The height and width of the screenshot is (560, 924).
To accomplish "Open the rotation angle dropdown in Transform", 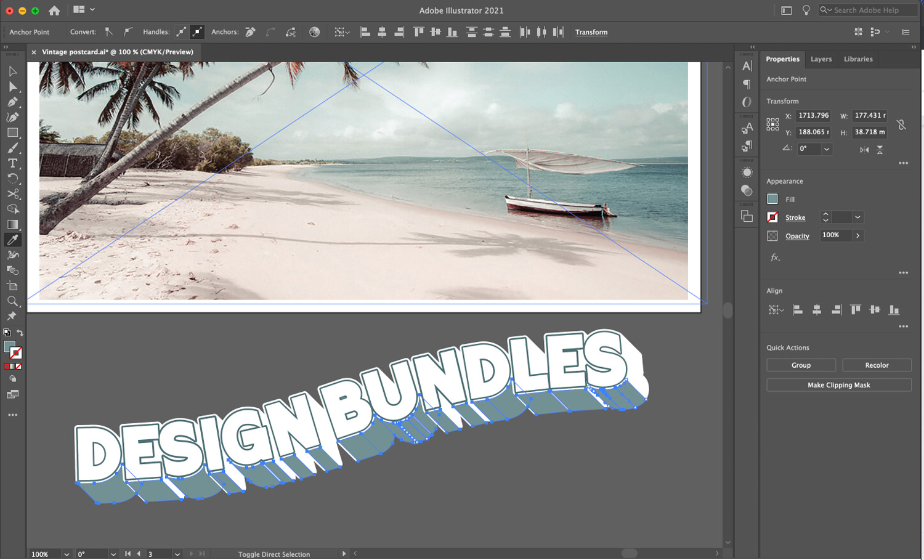I will (x=827, y=149).
